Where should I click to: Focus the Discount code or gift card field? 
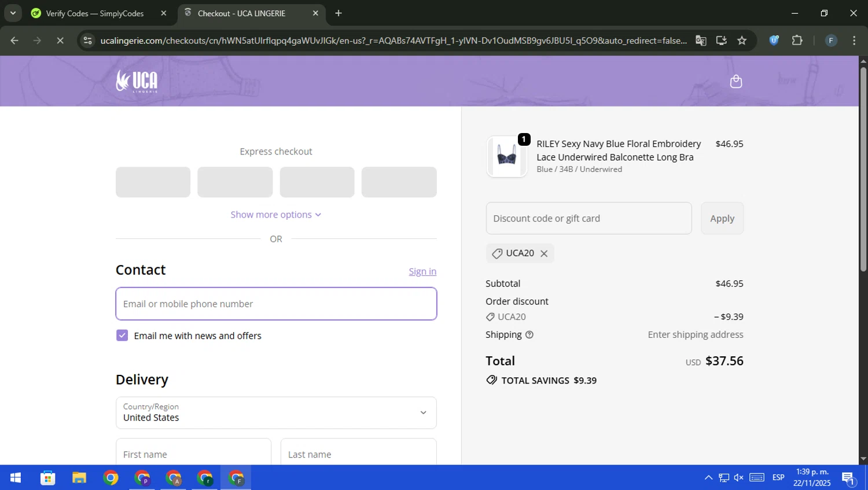[x=589, y=218]
